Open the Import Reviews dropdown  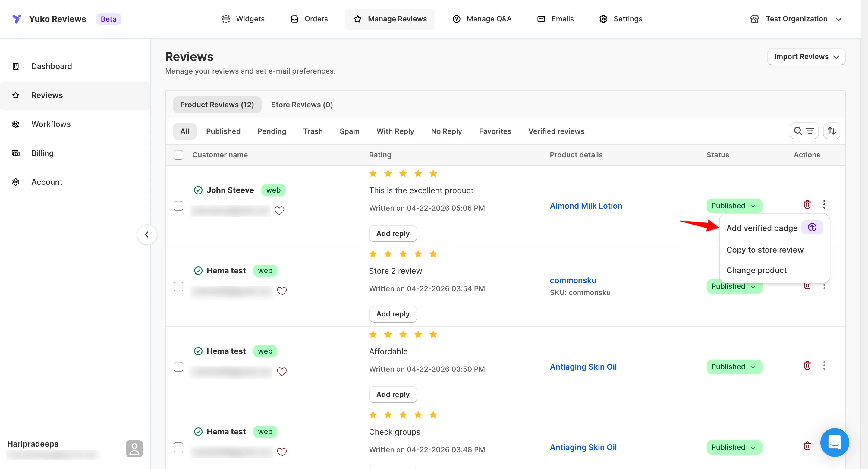pos(806,57)
